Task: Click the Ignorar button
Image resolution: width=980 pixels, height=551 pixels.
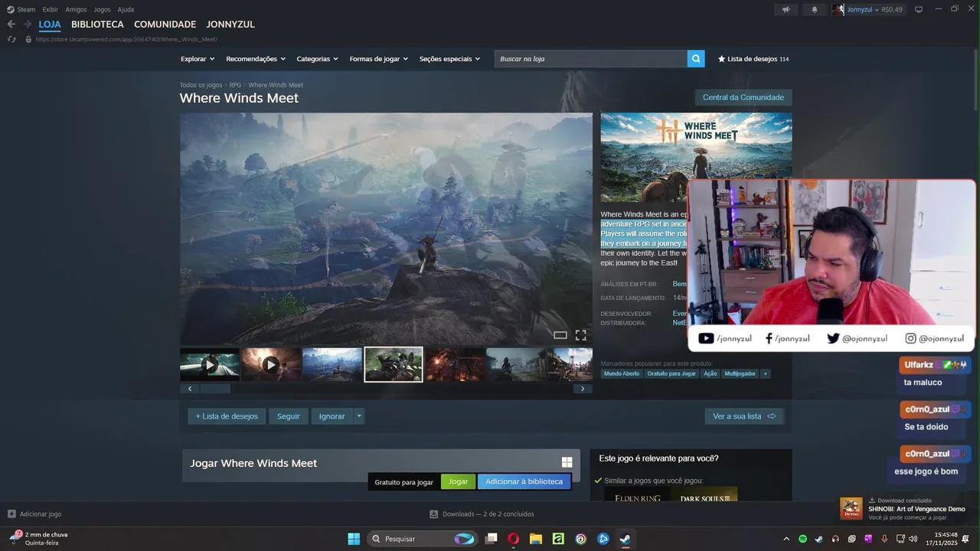Action: pos(332,416)
